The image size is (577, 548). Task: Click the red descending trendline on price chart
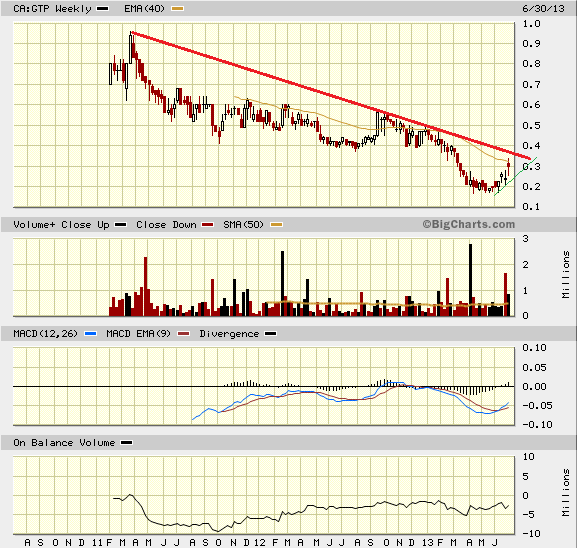(331, 96)
